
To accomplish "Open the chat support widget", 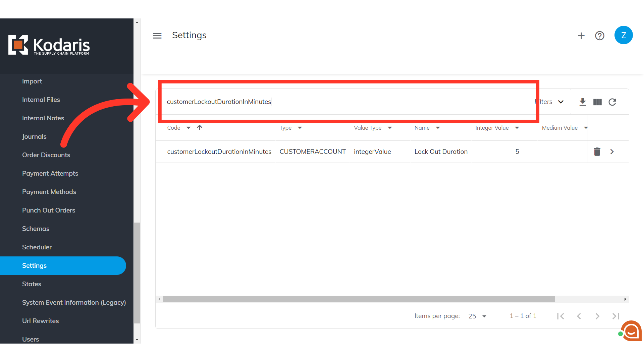I will pos(631,331).
